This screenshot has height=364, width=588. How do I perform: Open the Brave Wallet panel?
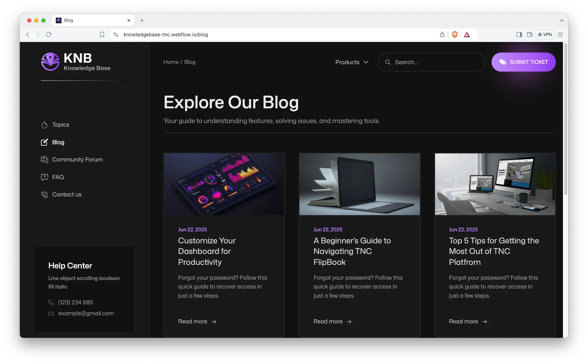pos(529,35)
